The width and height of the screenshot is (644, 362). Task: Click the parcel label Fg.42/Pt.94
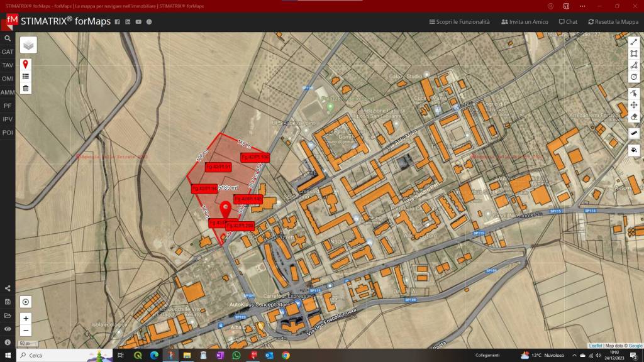tap(204, 189)
